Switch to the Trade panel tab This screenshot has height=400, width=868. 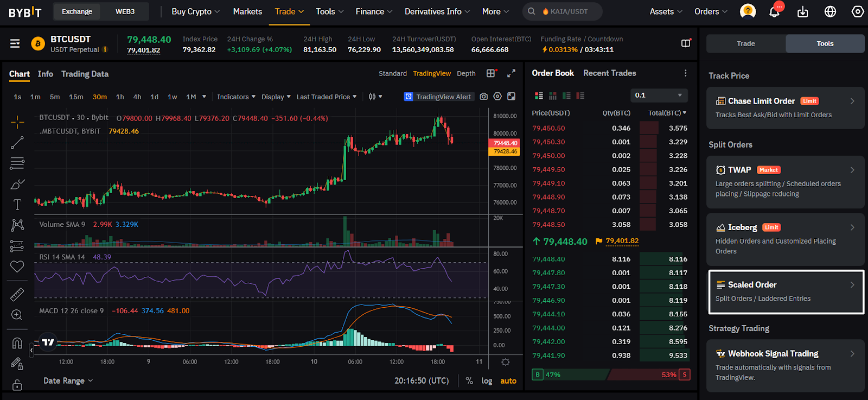tap(746, 43)
